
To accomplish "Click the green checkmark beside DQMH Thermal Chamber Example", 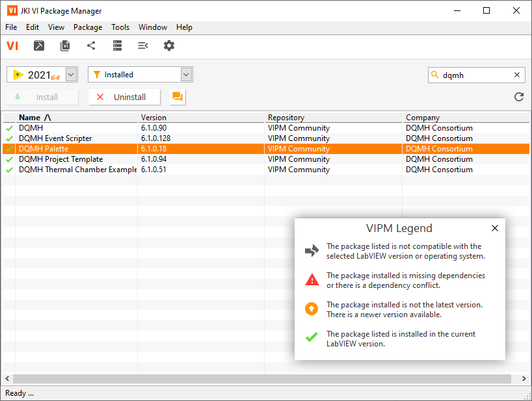I will point(9,170).
